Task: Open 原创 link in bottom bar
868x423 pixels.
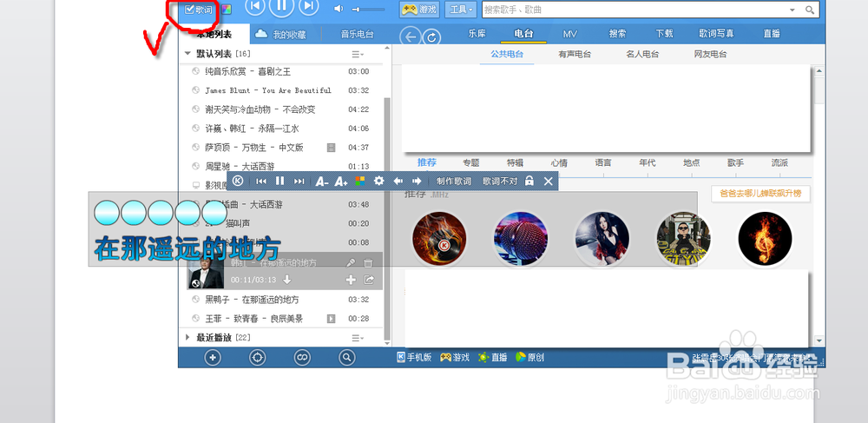Action: point(529,358)
